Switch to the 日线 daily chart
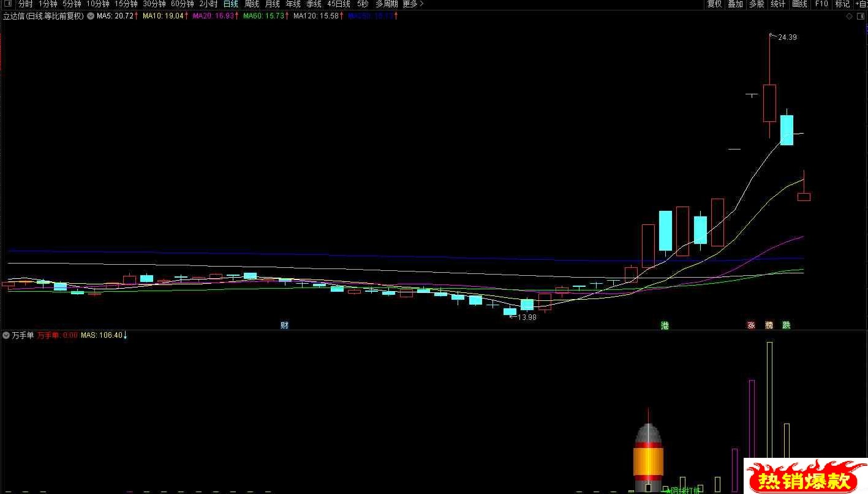The height and width of the screenshot is (494, 868). coord(230,4)
